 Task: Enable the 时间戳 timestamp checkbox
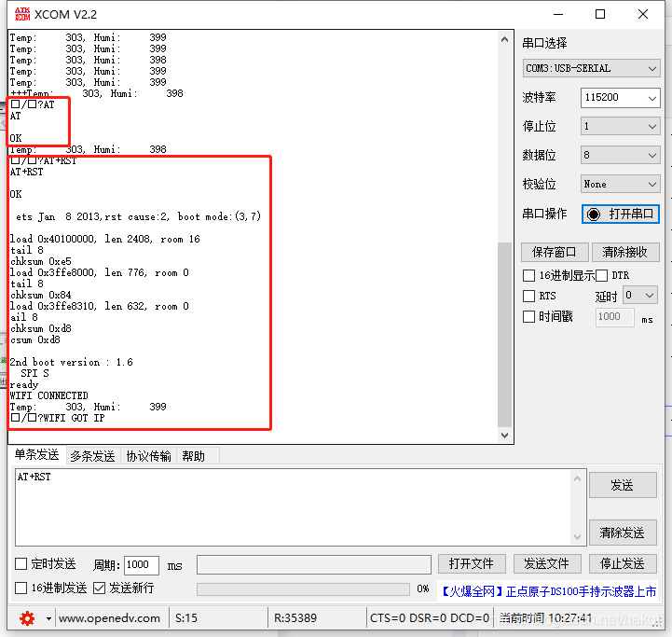click(528, 316)
